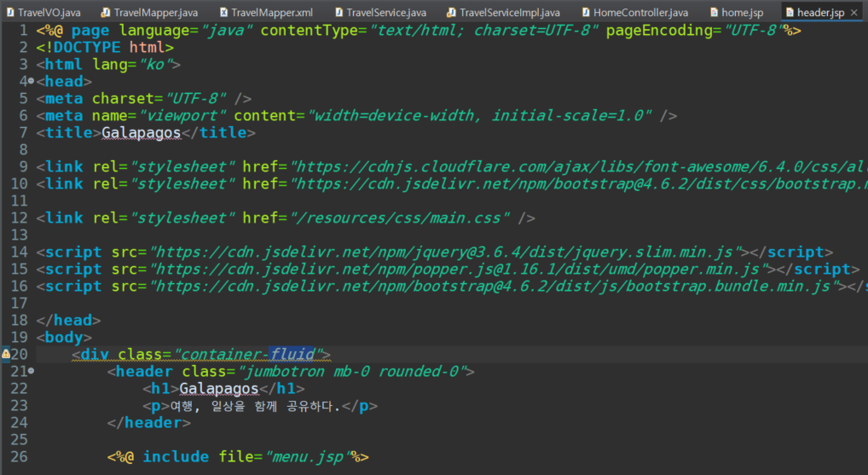Click the HomeController.java file icon
Viewport: 868px width, 475px height.
point(586,12)
